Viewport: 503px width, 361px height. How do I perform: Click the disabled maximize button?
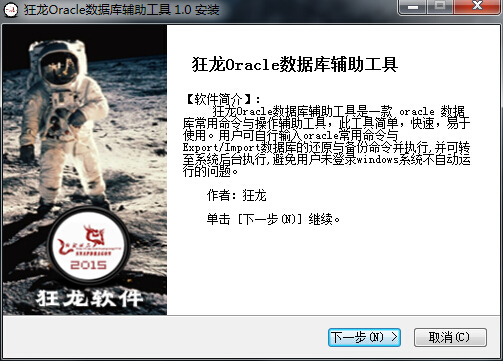click(x=440, y=7)
